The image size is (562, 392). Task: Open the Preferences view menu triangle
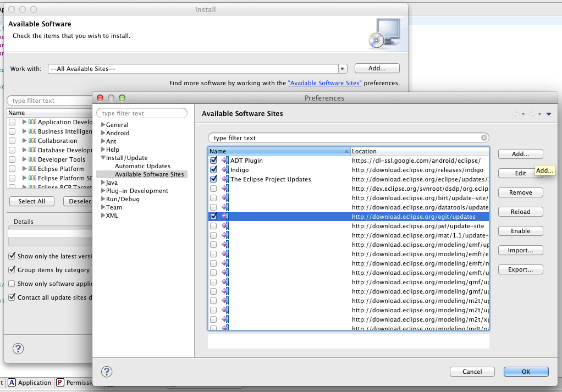pyautogui.click(x=549, y=114)
